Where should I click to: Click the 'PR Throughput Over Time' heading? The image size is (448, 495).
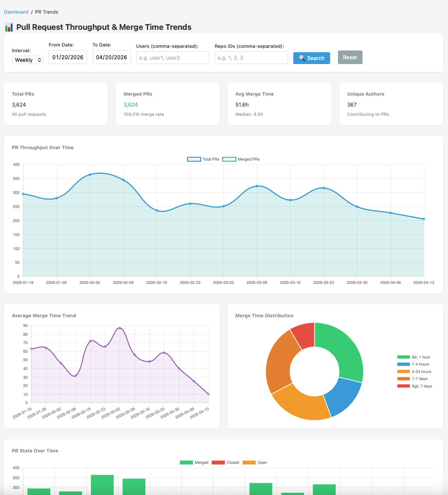pos(43,147)
